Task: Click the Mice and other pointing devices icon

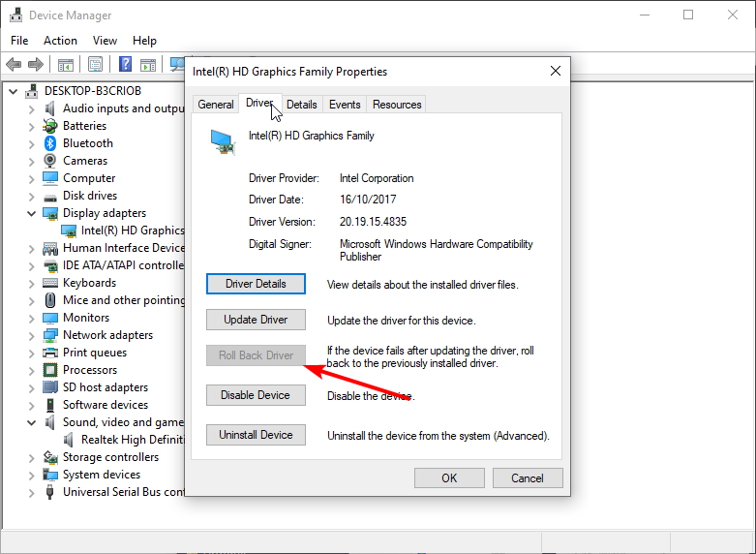Action: (x=50, y=300)
